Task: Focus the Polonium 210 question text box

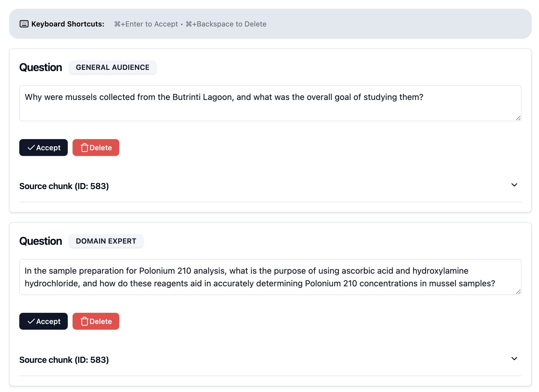Action: [270, 277]
